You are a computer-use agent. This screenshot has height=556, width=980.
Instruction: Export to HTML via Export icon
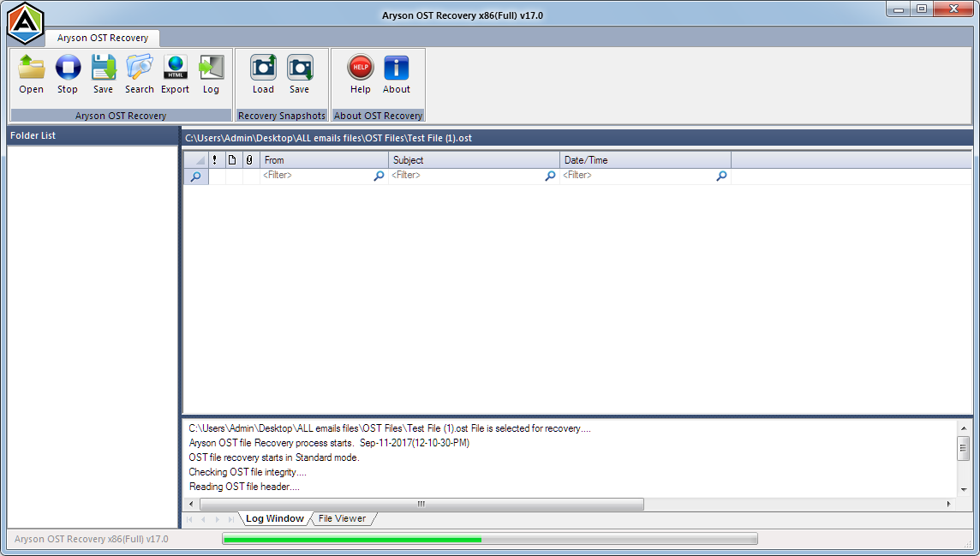coord(175,74)
